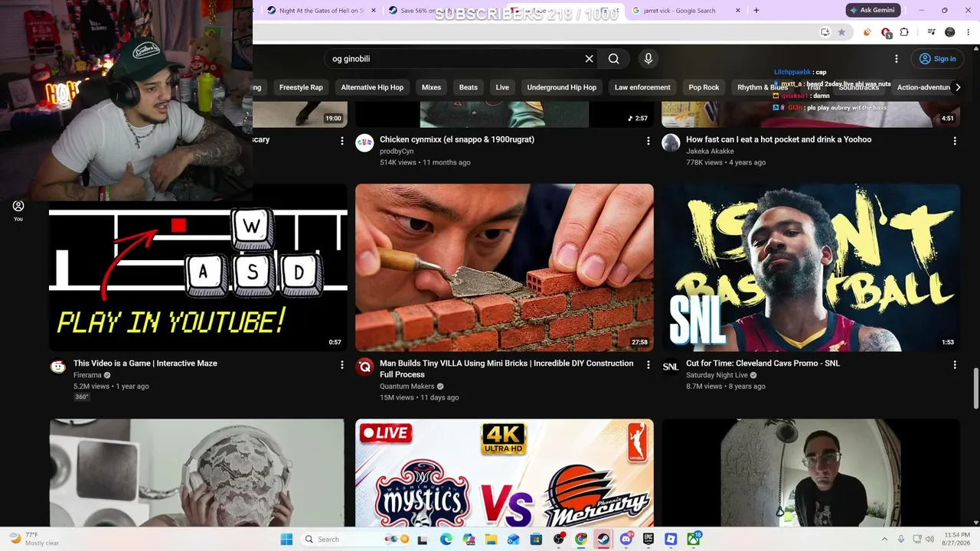980x551 pixels.
Task: Play the mini bricks villa video thumbnail
Action: pyautogui.click(x=505, y=268)
